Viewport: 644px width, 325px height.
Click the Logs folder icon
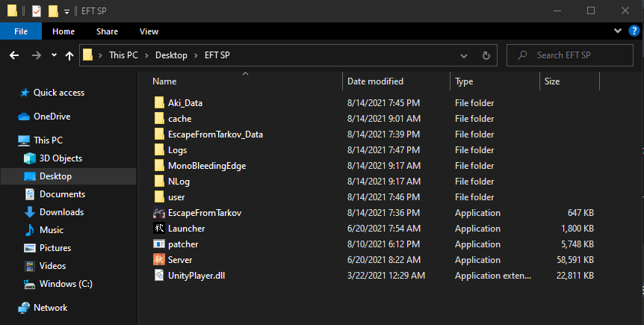[159, 149]
